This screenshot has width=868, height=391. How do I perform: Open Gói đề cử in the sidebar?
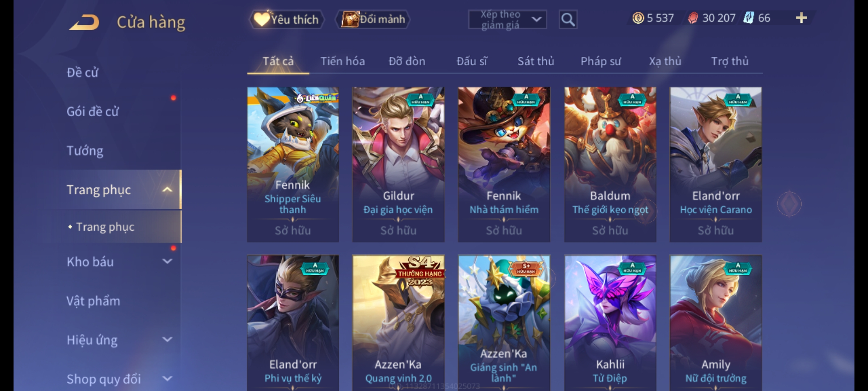pos(93,112)
